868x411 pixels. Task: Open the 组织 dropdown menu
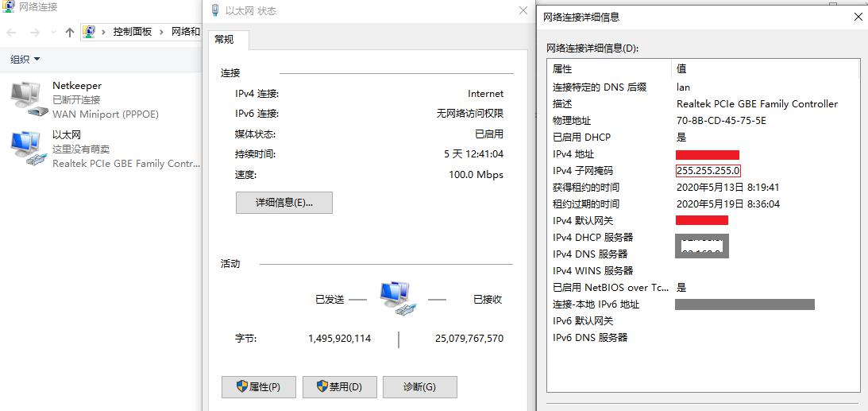coord(25,60)
